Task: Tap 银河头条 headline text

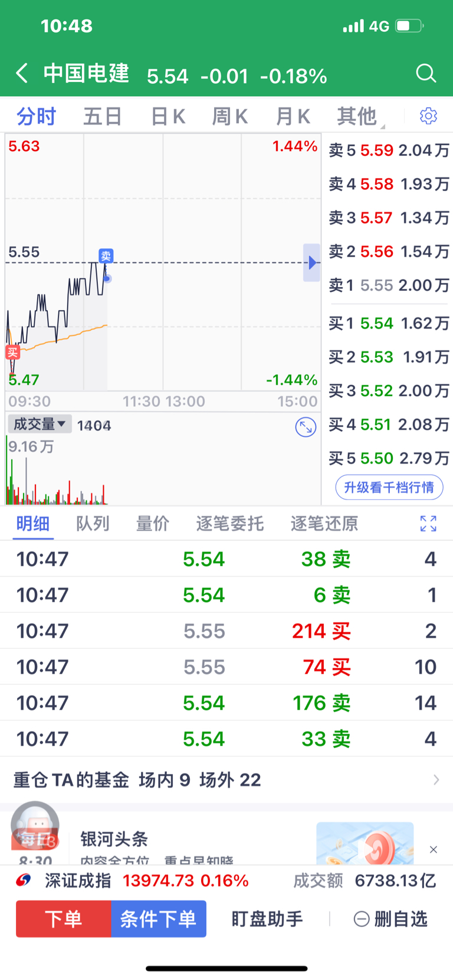Action: pyautogui.click(x=114, y=838)
